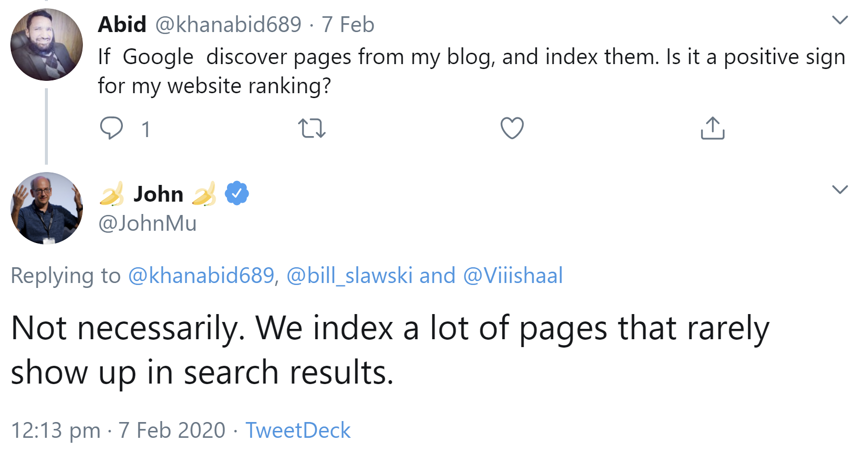Click John's profile avatar

click(x=46, y=209)
